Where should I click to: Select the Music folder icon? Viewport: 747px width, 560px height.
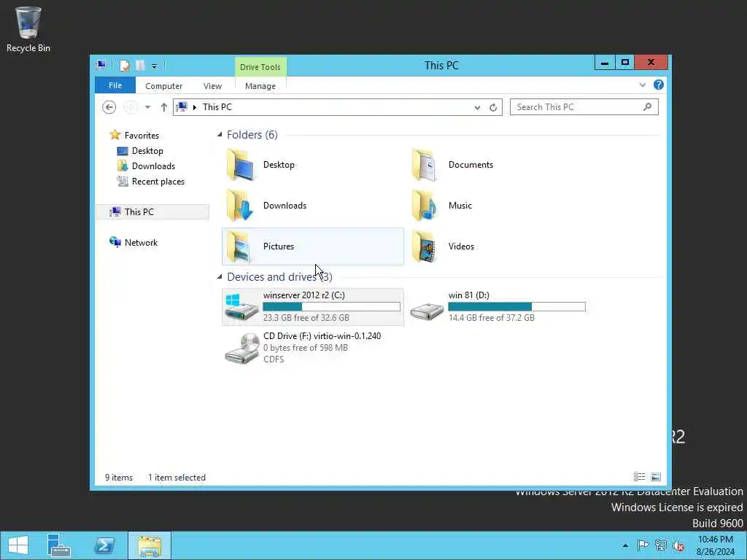(x=425, y=206)
